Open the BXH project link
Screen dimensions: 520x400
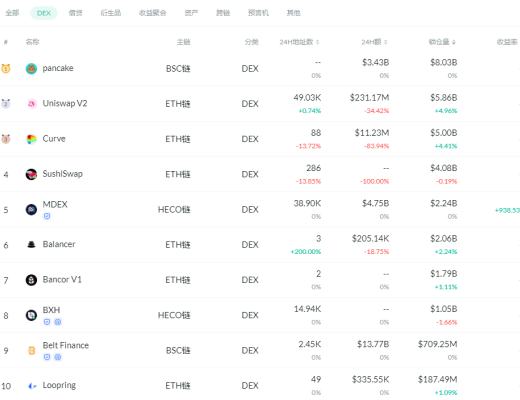point(51,310)
